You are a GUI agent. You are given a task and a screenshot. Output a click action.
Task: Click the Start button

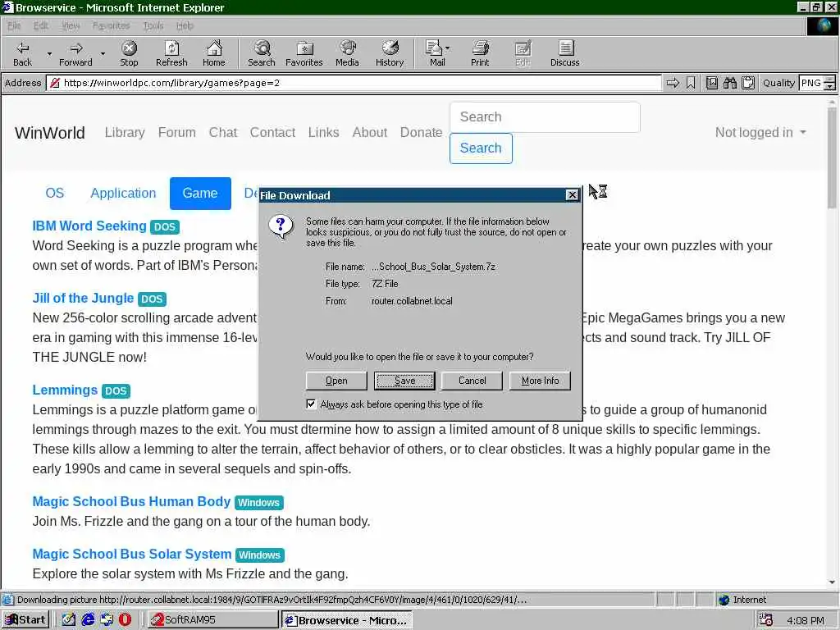tap(25, 620)
